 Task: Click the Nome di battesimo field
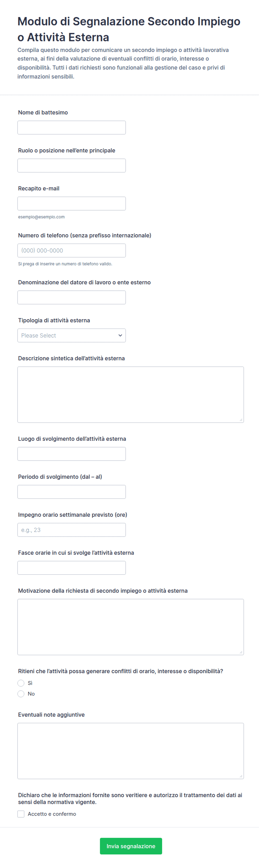pyautogui.click(x=71, y=128)
